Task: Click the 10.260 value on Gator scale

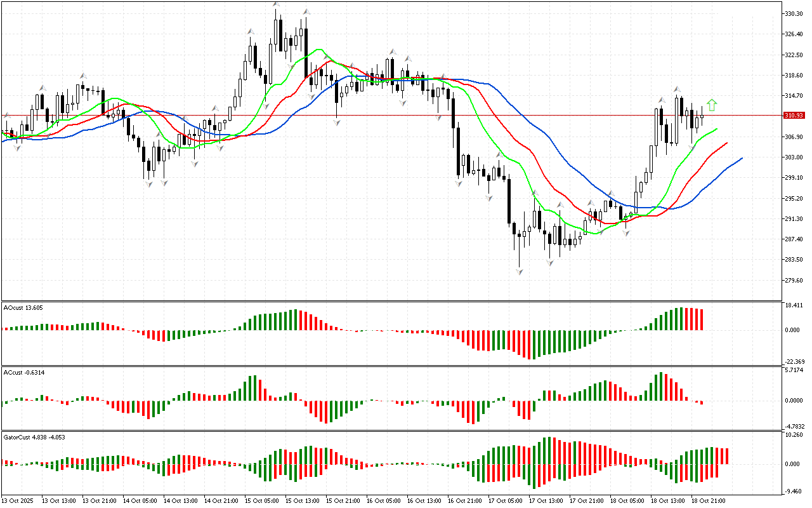Action: tap(794, 436)
